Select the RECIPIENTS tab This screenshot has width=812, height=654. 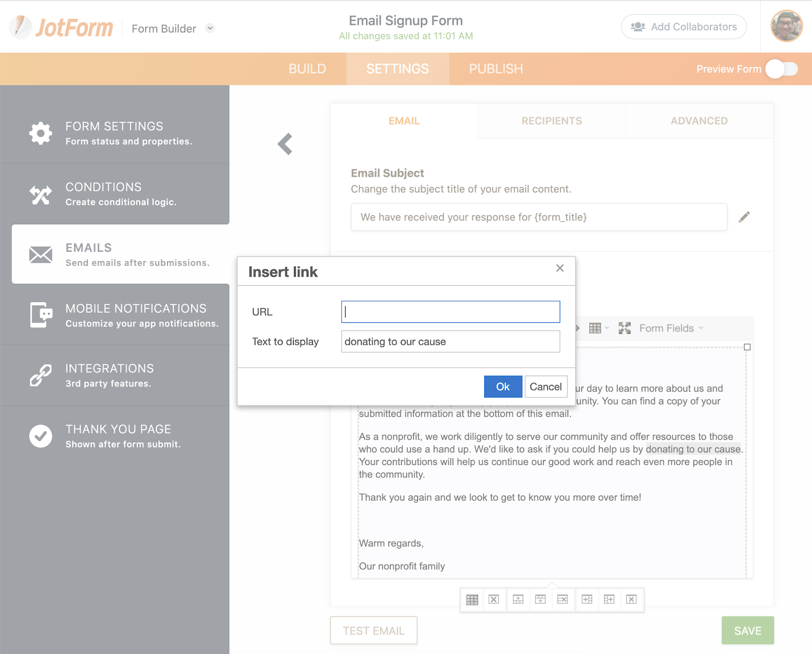point(552,121)
